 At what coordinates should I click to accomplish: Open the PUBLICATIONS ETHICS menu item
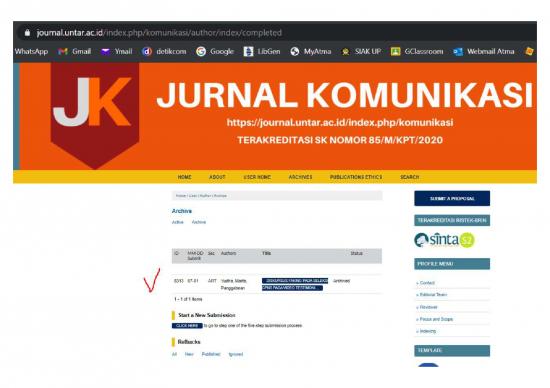pos(356,177)
